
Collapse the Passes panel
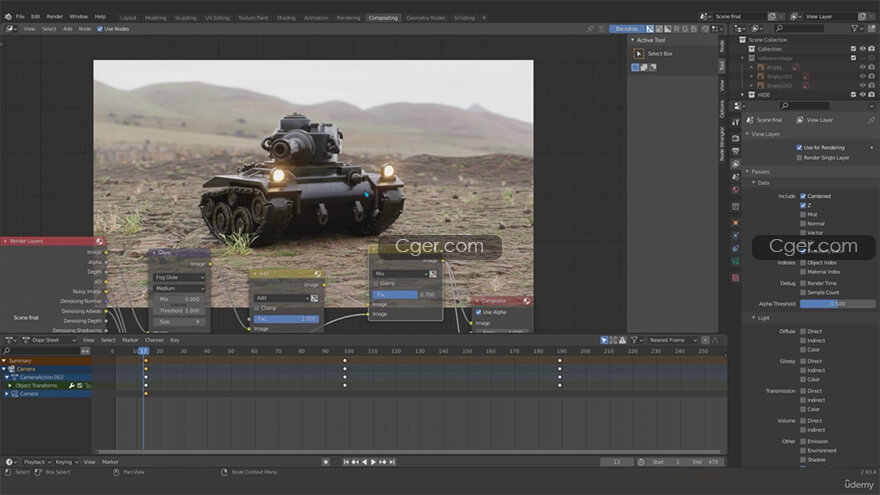(x=760, y=171)
